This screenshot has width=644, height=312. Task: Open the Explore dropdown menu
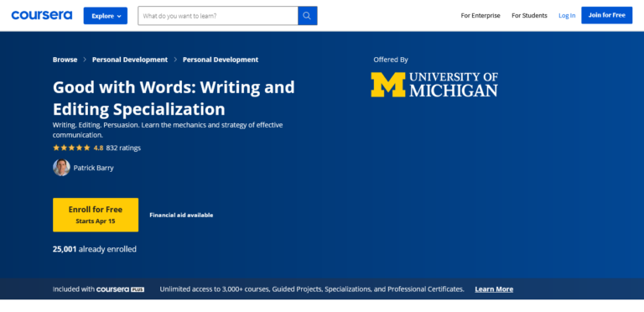tap(106, 16)
